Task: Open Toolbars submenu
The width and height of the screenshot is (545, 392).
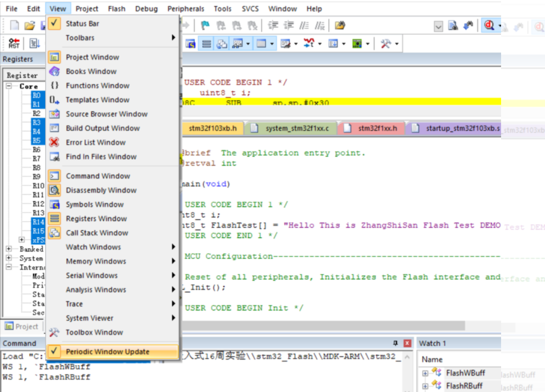Action: (x=112, y=38)
